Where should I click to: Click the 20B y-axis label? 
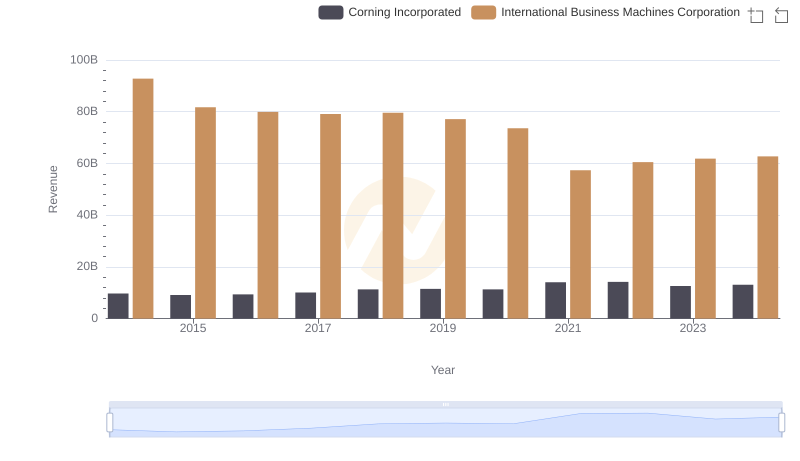click(87, 266)
